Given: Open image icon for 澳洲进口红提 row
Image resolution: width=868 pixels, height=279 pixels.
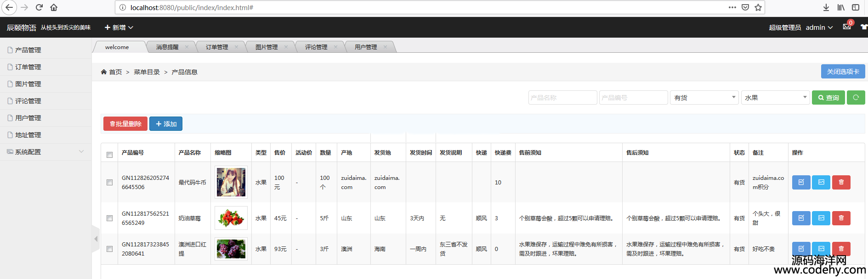Looking at the screenshot, I should click(x=821, y=249).
